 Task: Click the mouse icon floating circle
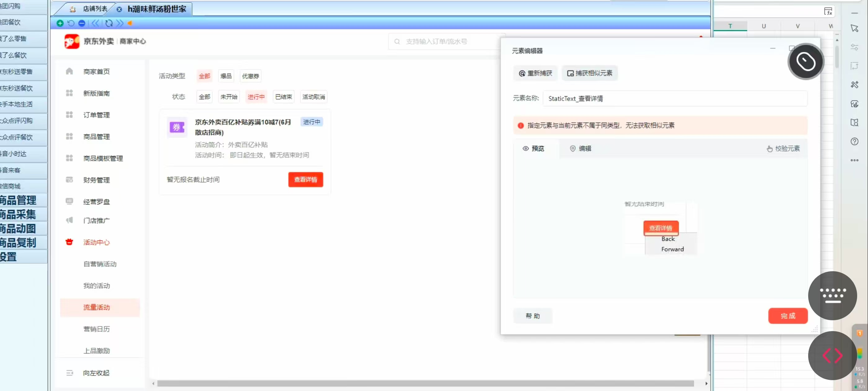[806, 61]
